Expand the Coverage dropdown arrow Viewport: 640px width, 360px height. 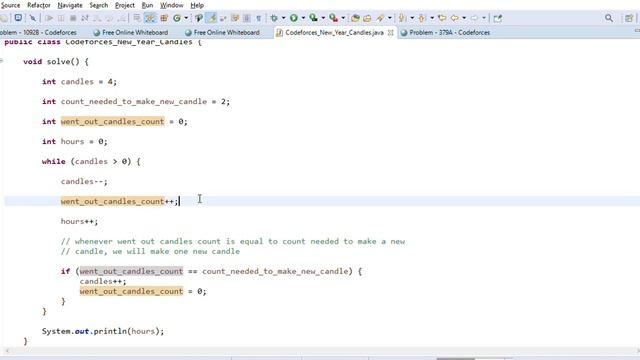(323, 18)
